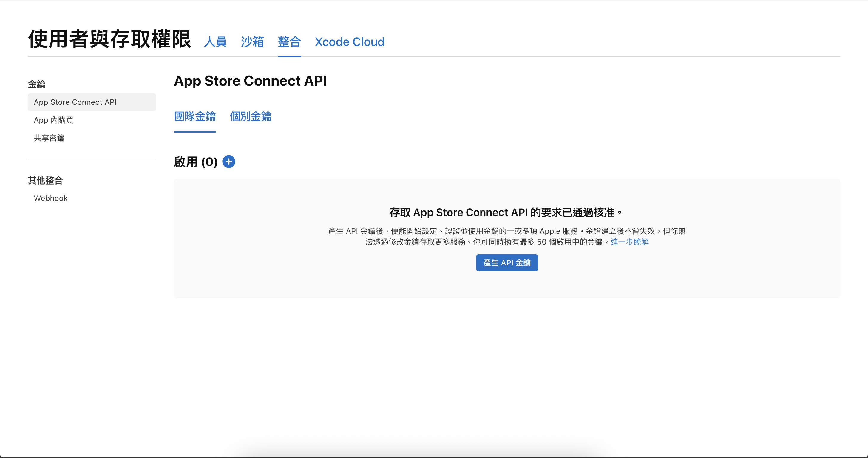
Task: Click the 其他整合 sidebar section header
Action: [x=45, y=180]
